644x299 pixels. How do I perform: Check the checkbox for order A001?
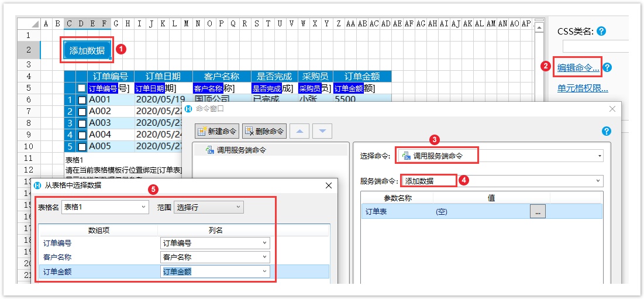82,100
